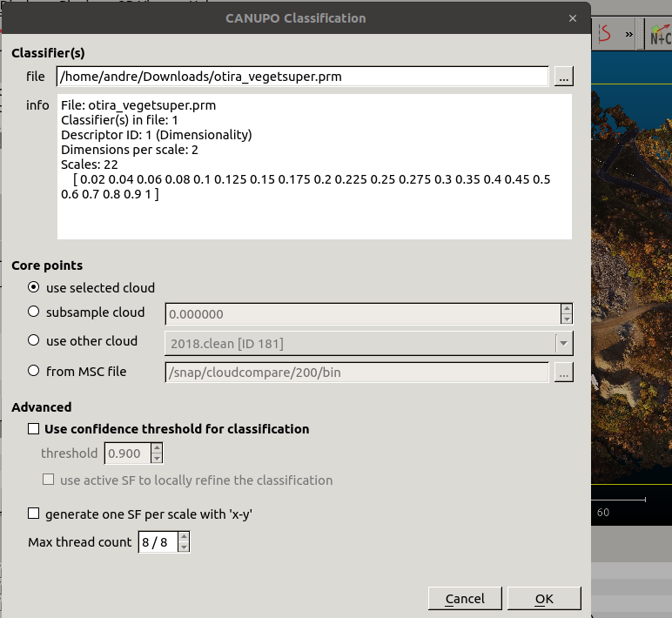Image resolution: width=672 pixels, height=618 pixels.
Task: Expand the toolbar overflow chevron
Action: pyautogui.click(x=630, y=35)
